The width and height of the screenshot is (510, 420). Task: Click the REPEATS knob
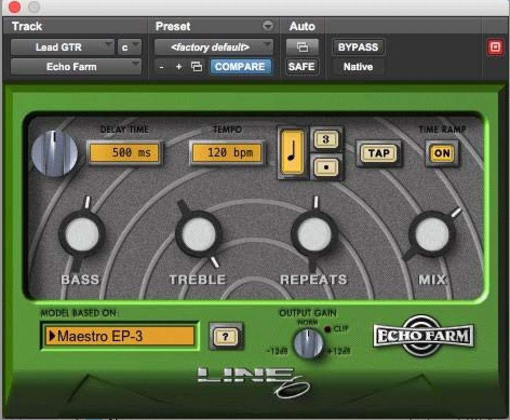(x=314, y=234)
